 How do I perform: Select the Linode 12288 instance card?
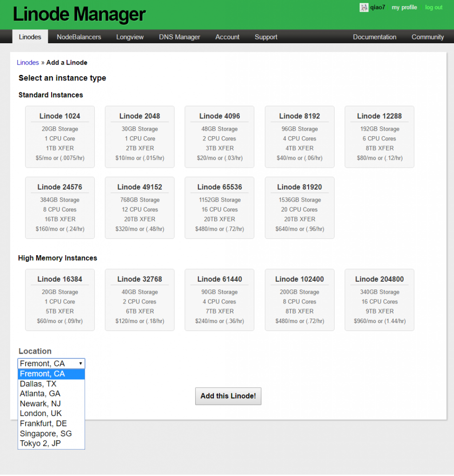(379, 137)
